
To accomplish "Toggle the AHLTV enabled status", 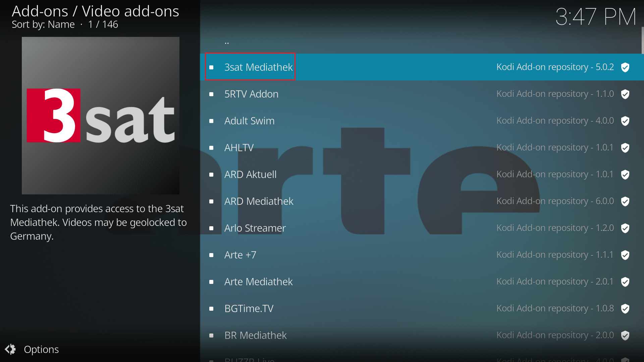I will [213, 147].
